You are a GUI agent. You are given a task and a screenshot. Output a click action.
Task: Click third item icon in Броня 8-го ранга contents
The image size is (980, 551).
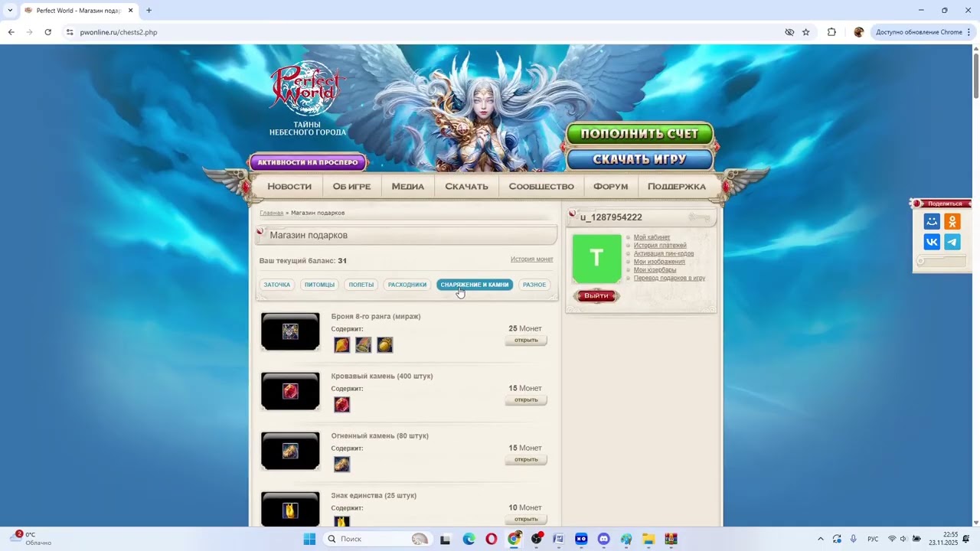pos(384,345)
